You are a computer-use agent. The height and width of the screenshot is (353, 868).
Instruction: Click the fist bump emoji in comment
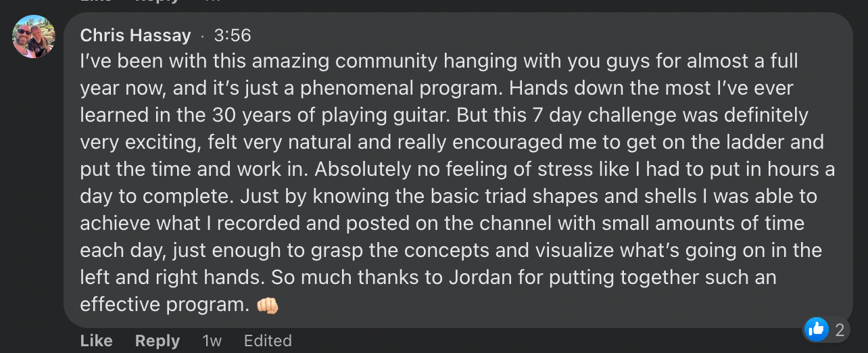tap(268, 305)
